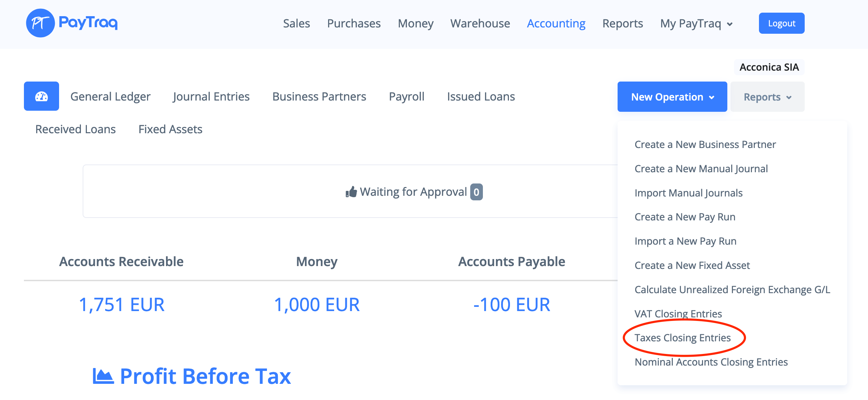The height and width of the screenshot is (400, 868).
Task: Select Nominal Accounts Closing Entries
Action: point(711,362)
